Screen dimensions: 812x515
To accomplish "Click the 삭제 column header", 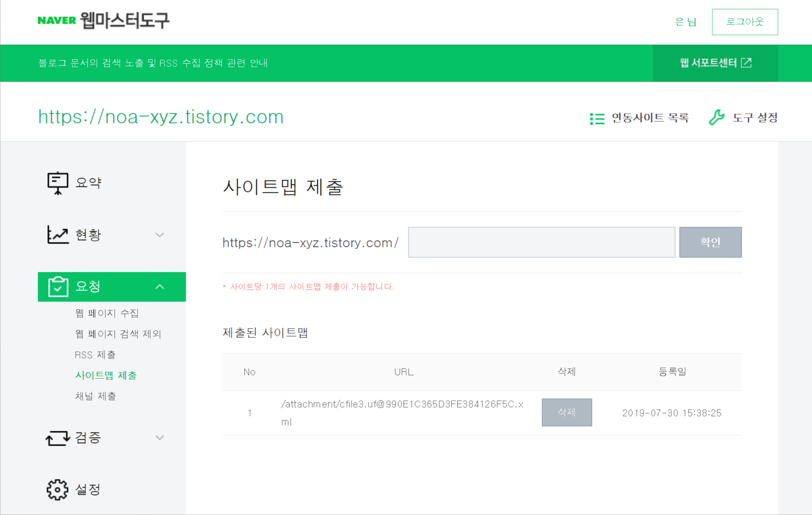I will (x=567, y=372).
